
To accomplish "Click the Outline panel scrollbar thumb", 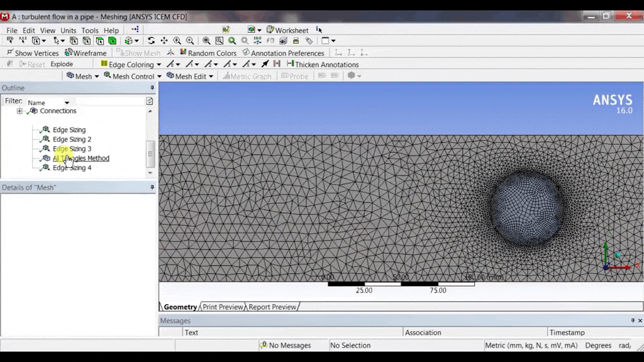I will pos(150,153).
